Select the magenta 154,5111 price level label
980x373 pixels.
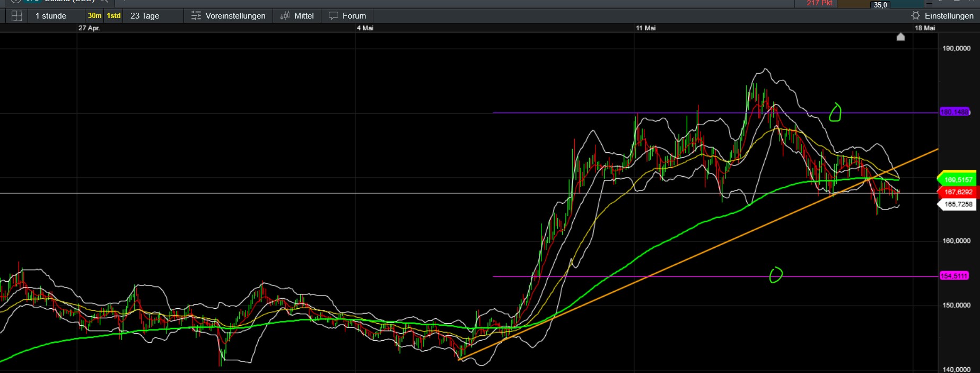click(954, 276)
